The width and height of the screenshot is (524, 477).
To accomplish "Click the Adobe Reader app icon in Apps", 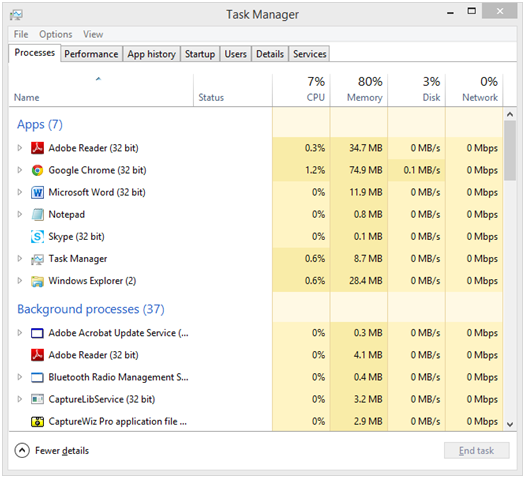I will tap(37, 148).
